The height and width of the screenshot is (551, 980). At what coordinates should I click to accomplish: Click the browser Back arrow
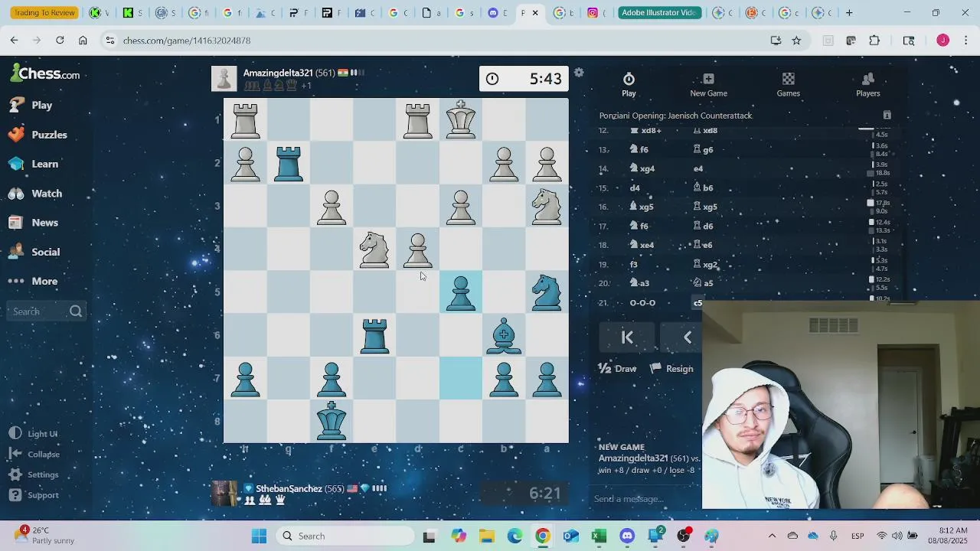14,40
